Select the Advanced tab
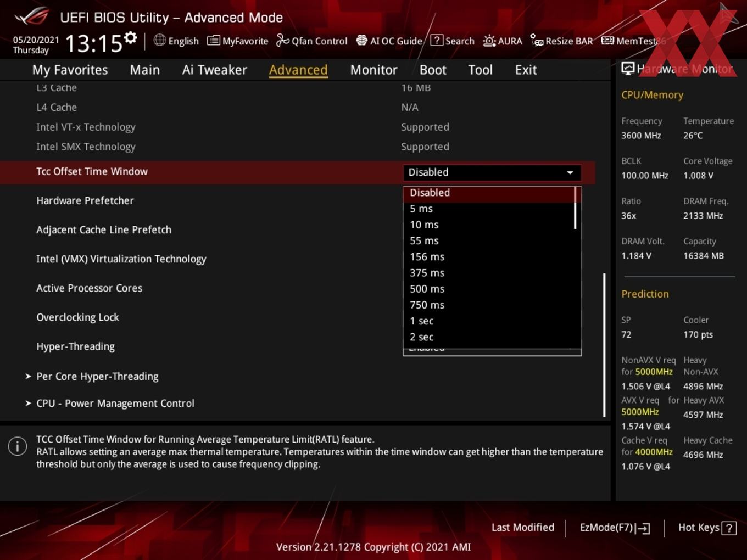 pyautogui.click(x=298, y=70)
